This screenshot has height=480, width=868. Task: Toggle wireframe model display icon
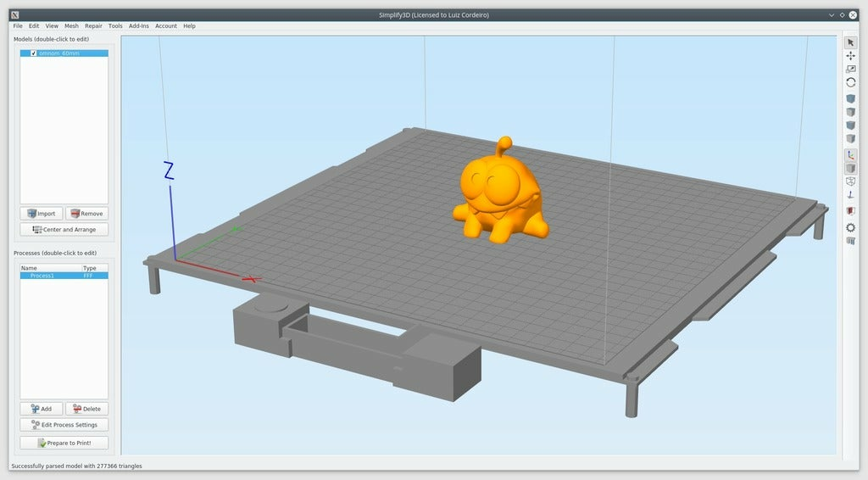point(851,181)
